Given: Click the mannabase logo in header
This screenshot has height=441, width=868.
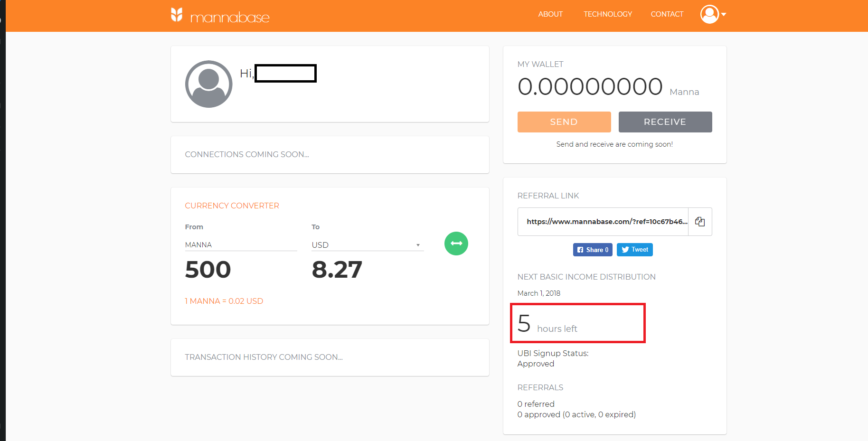Looking at the screenshot, I should pos(220,16).
